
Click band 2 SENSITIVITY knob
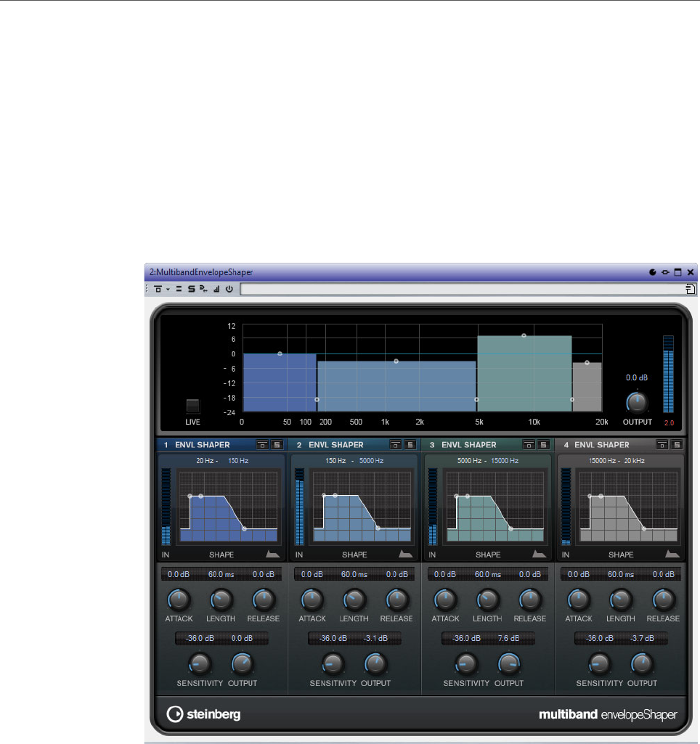pos(333,664)
